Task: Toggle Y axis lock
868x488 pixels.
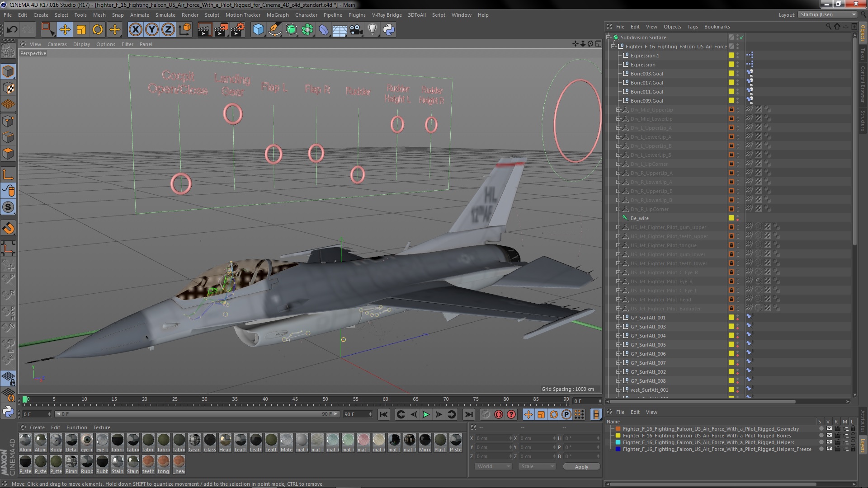Action: tap(152, 30)
